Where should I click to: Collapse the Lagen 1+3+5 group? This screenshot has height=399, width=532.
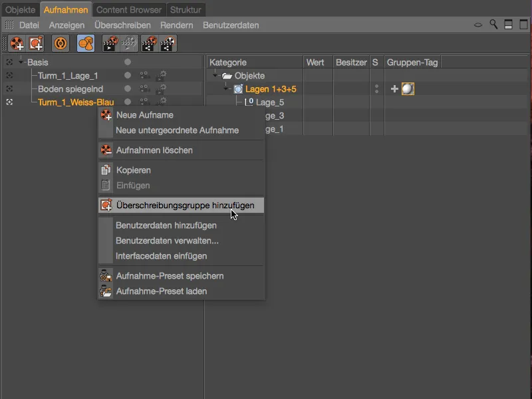(x=226, y=89)
